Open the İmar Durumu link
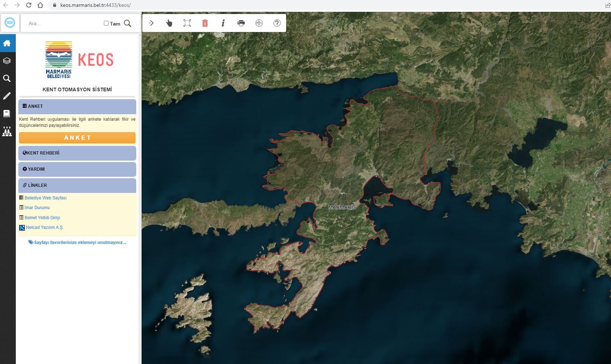 [37, 208]
